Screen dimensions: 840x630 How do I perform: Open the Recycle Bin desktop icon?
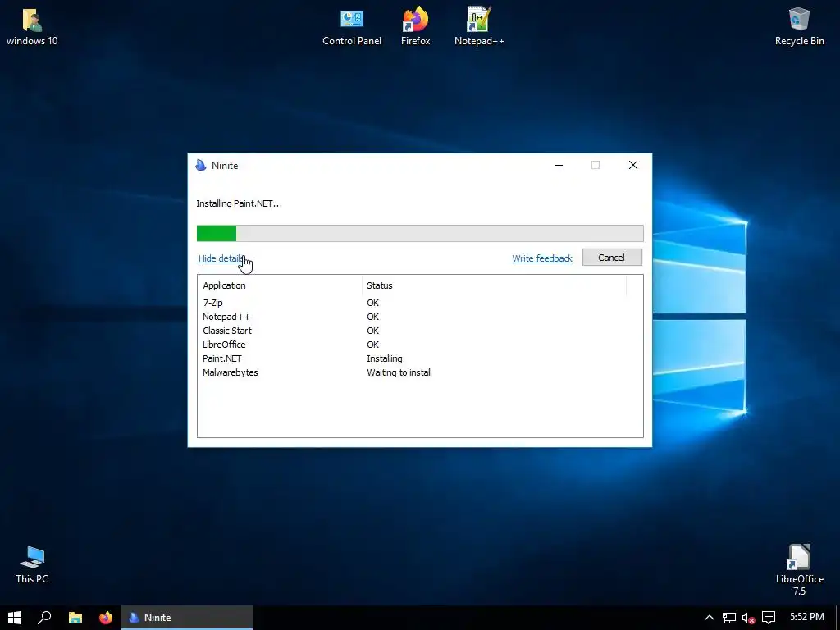click(x=799, y=27)
